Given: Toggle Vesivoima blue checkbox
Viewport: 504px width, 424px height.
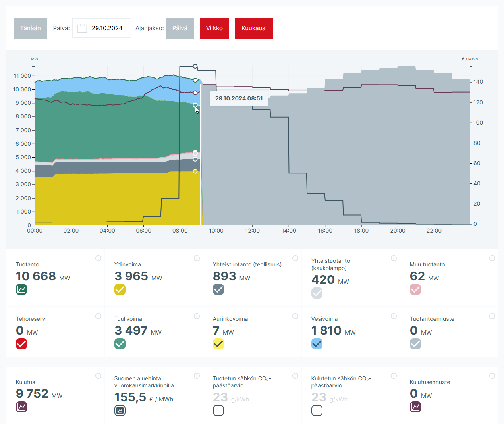Looking at the screenshot, I should pyautogui.click(x=317, y=344).
